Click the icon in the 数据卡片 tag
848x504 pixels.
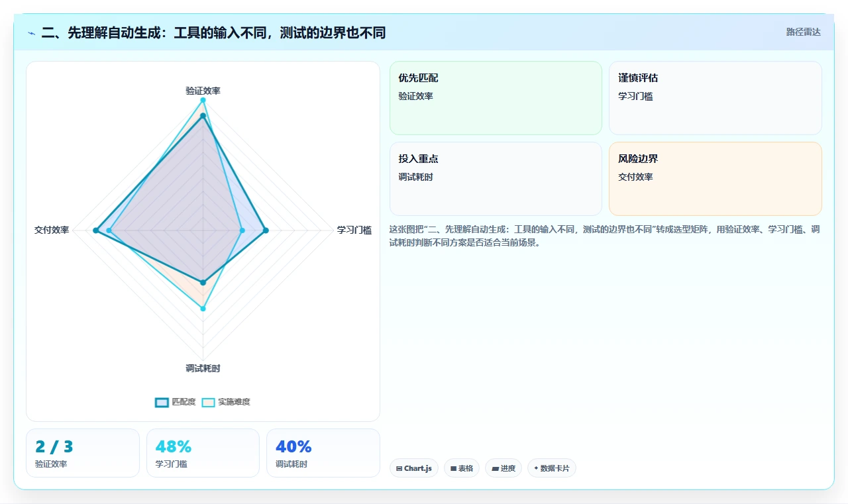[536, 468]
